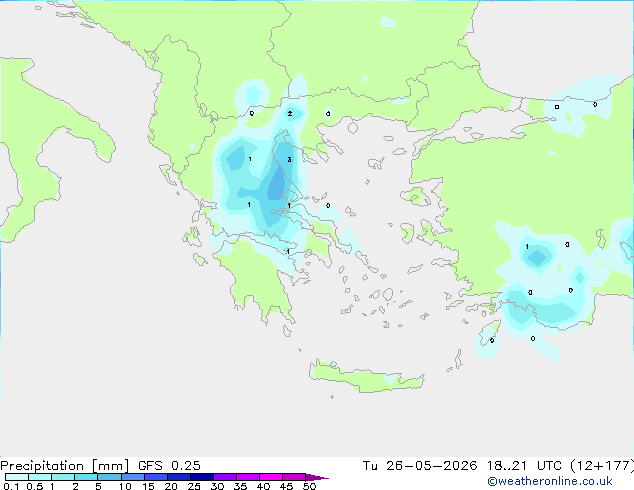This screenshot has width=634, height=490.
Task: Click the "10" legend scale label
Action: [x=125, y=486]
